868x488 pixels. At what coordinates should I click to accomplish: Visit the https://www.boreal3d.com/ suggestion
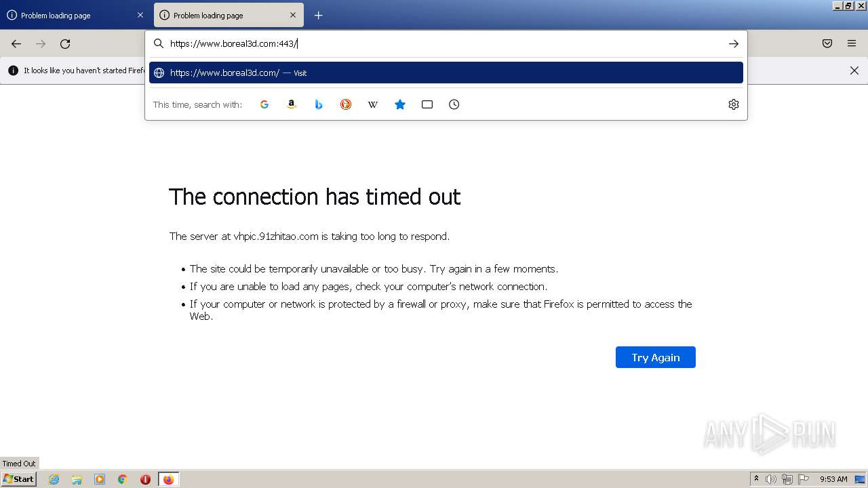(446, 73)
